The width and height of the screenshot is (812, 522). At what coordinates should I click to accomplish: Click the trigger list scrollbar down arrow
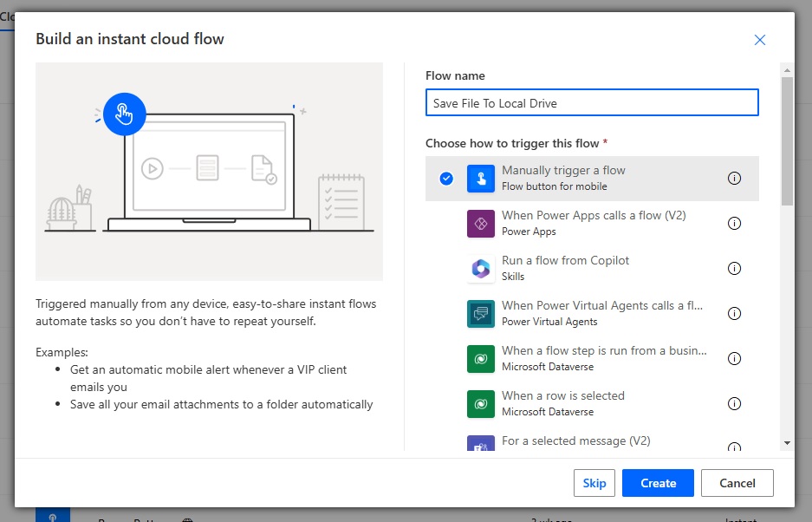click(x=787, y=443)
